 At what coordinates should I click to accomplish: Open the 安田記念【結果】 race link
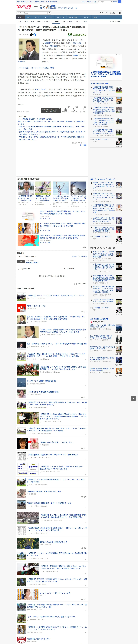click(x=32, y=263)
